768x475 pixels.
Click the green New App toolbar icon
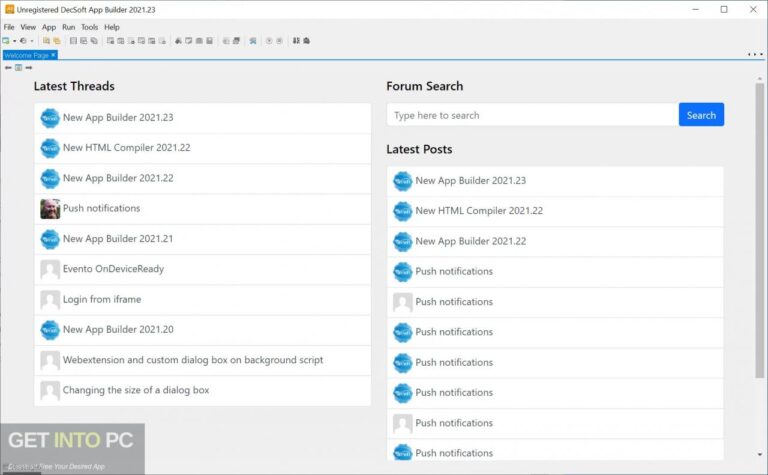coord(6,41)
